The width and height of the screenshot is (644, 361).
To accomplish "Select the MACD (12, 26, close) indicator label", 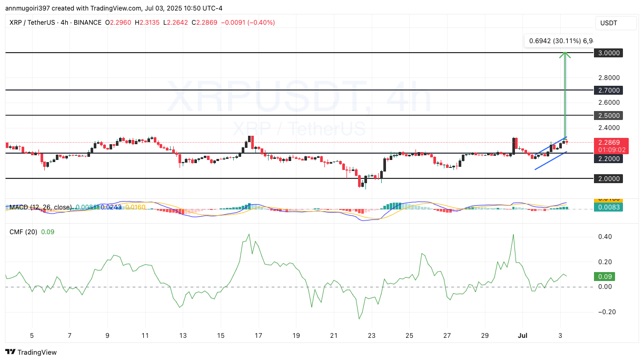I will (41, 207).
